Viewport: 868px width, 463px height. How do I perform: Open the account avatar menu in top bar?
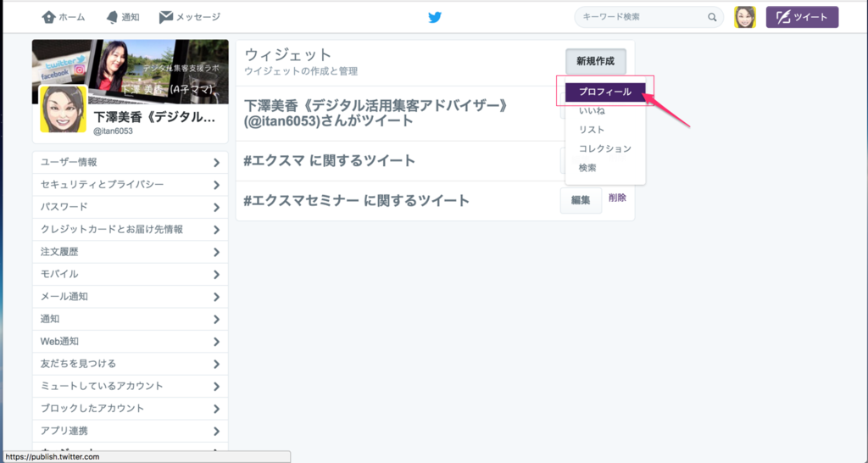click(744, 17)
